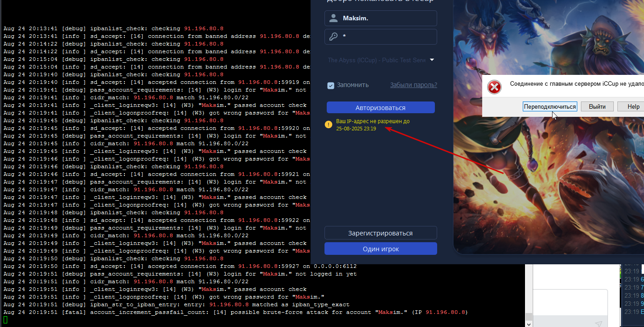Click log line ipban_str_to_ipban_entry in terminal
This screenshot has width=644, height=327.
[x=177, y=304]
